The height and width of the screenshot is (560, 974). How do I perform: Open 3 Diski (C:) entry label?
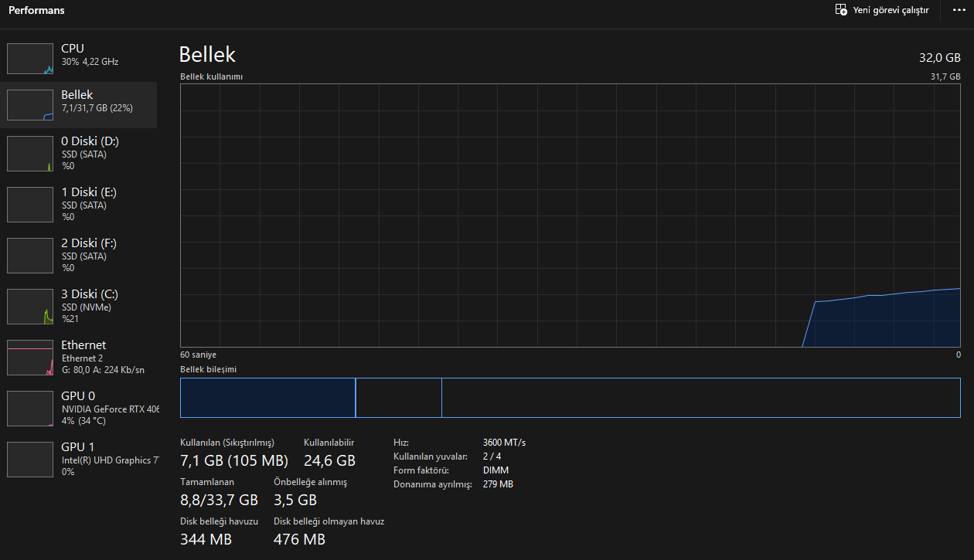tap(90, 294)
